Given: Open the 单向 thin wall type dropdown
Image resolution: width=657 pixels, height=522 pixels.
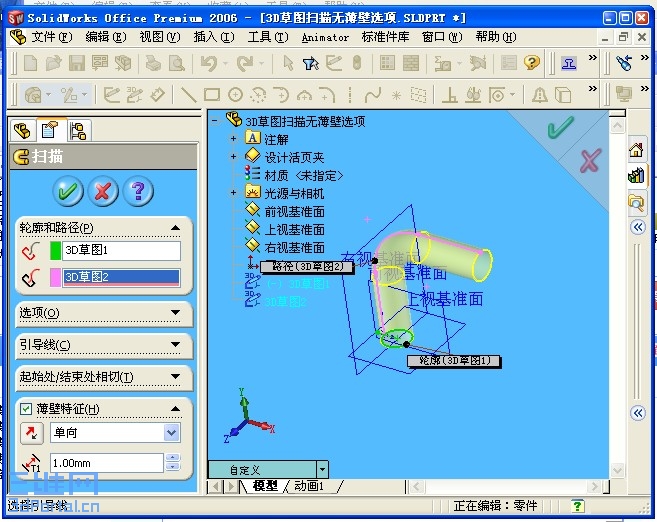Looking at the screenshot, I should (172, 433).
